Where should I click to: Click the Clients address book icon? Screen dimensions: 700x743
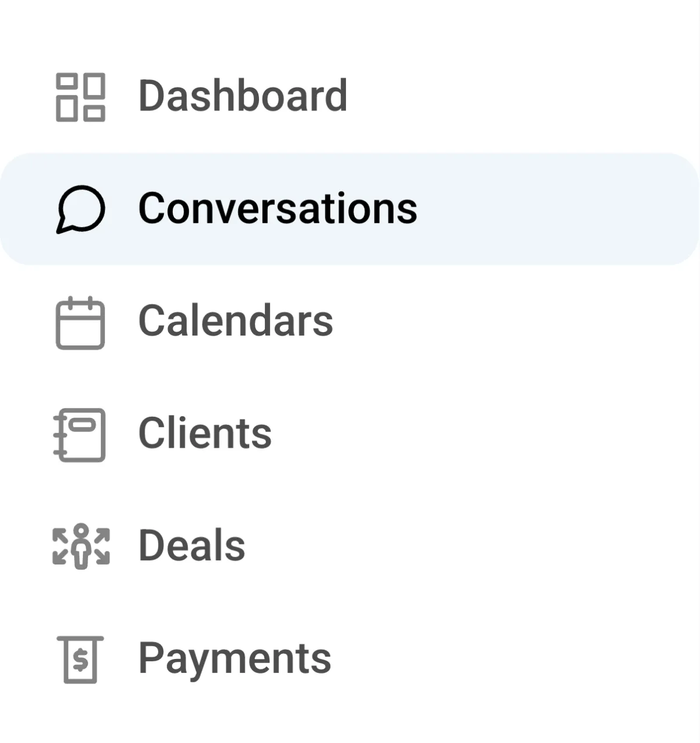pyautogui.click(x=80, y=435)
